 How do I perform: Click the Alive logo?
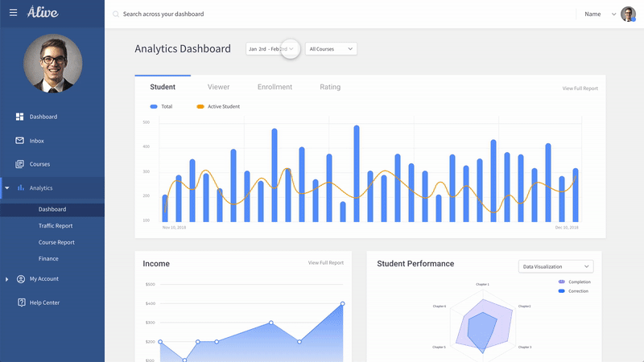[x=43, y=12]
